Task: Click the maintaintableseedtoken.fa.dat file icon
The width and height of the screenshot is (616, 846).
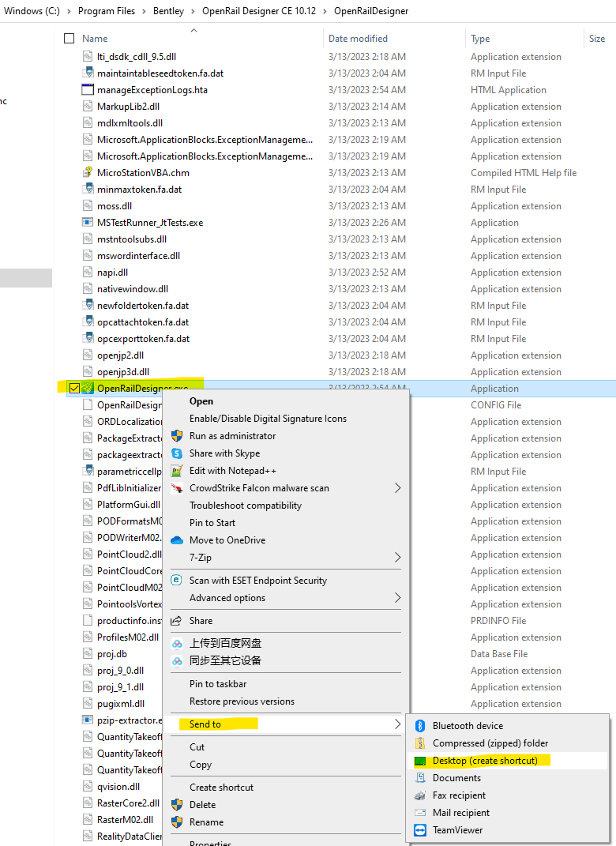Action: [88, 73]
